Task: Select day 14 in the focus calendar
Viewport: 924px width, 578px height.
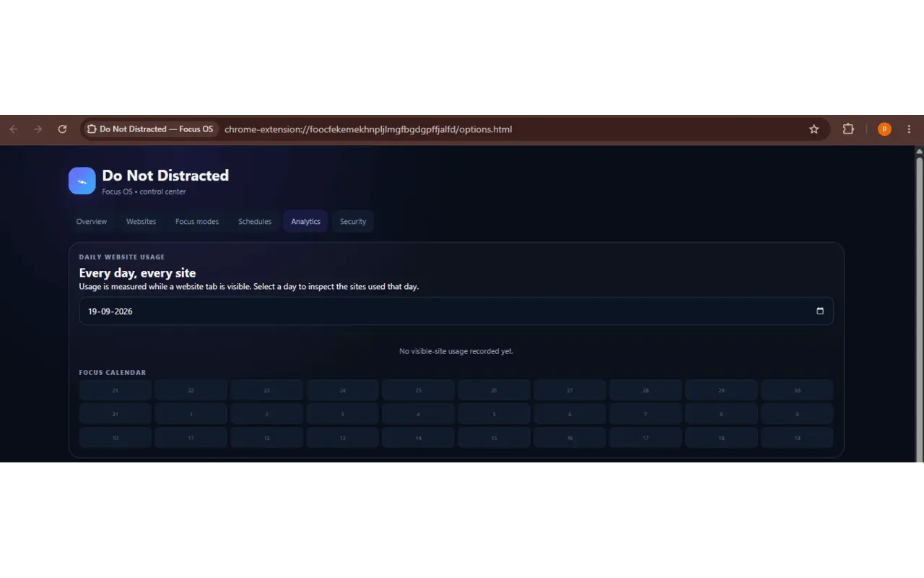Action: (418, 438)
